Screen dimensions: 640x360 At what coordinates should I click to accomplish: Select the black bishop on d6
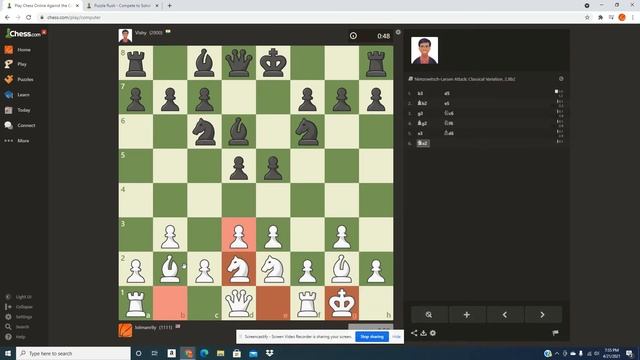[239, 131]
